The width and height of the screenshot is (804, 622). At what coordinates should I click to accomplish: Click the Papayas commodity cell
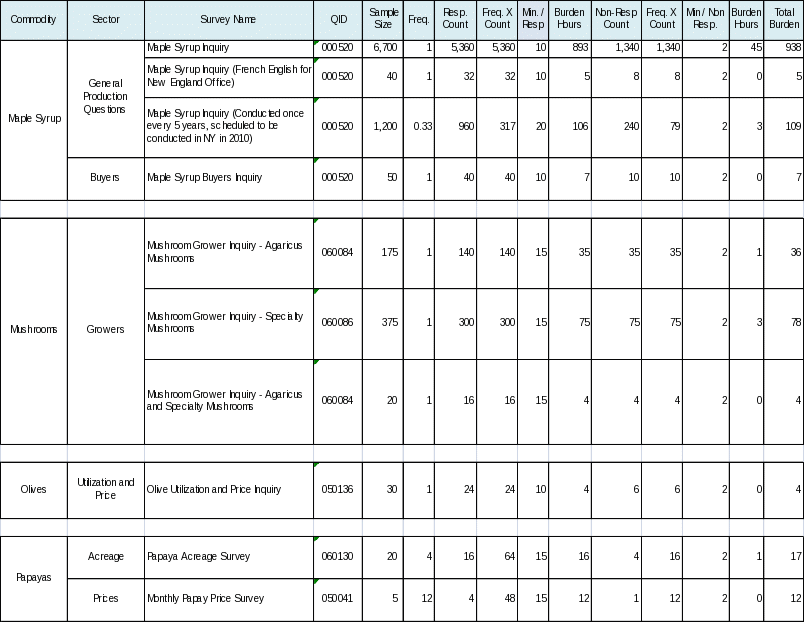(x=34, y=578)
